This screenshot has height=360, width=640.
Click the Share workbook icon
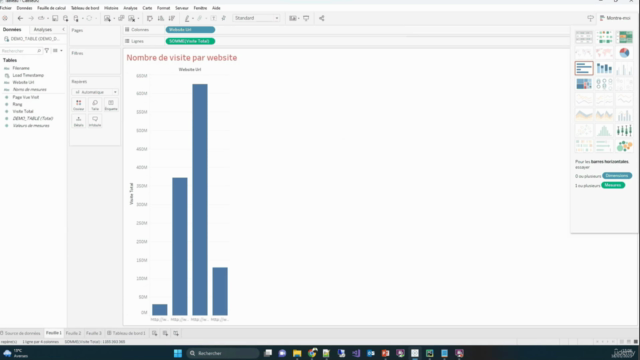point(322,18)
